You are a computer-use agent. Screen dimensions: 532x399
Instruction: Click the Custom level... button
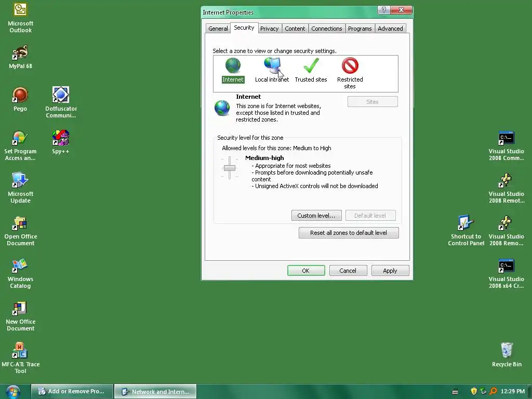pos(316,216)
